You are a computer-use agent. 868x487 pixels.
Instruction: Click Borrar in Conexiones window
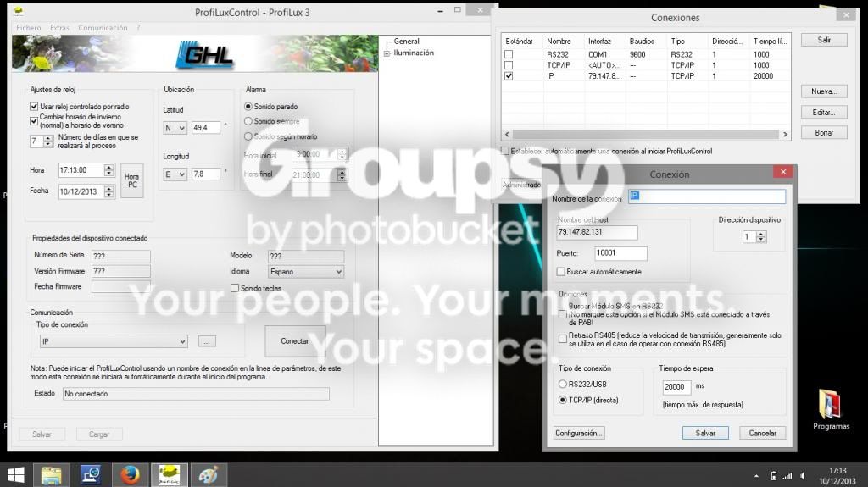824,133
